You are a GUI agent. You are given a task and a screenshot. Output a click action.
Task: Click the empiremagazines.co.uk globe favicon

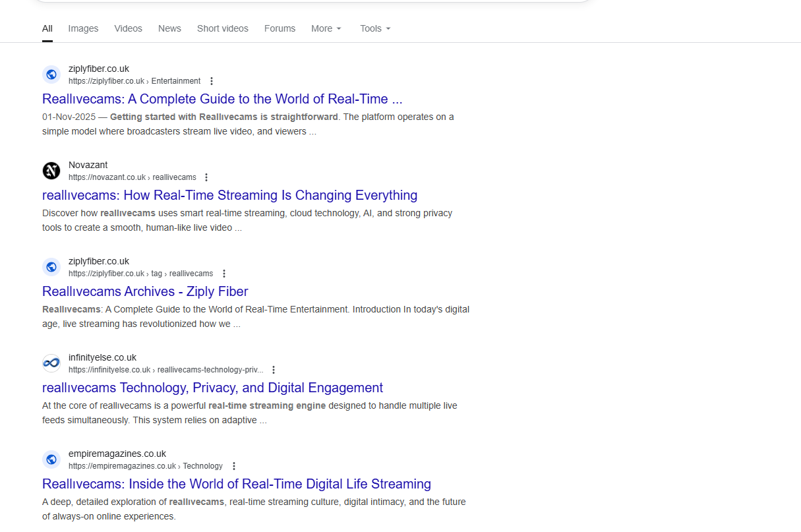coord(51,459)
